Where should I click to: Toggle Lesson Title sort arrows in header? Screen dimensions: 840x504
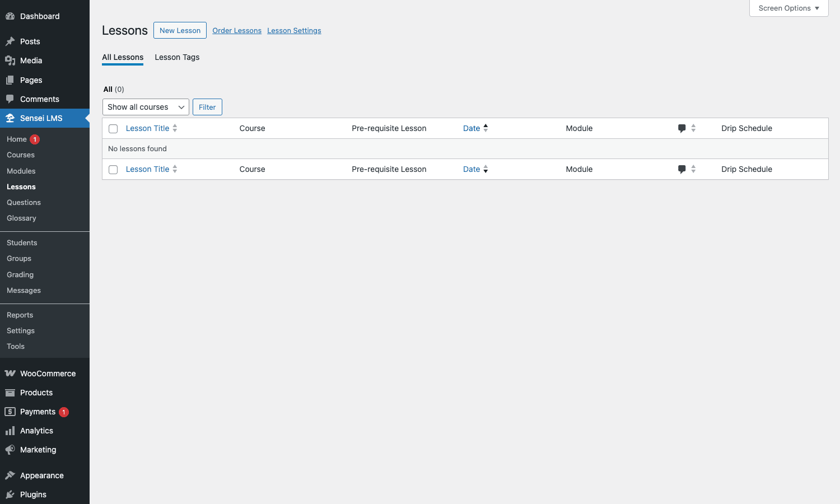(x=175, y=128)
